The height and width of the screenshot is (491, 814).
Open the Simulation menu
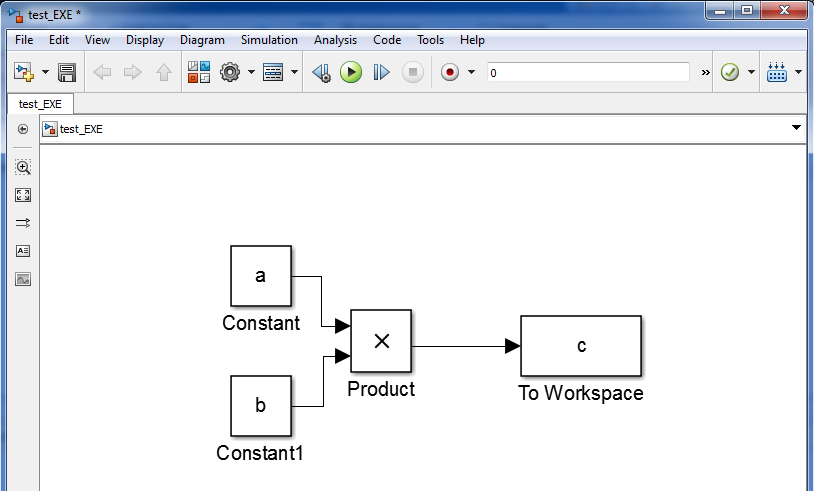[x=269, y=40]
